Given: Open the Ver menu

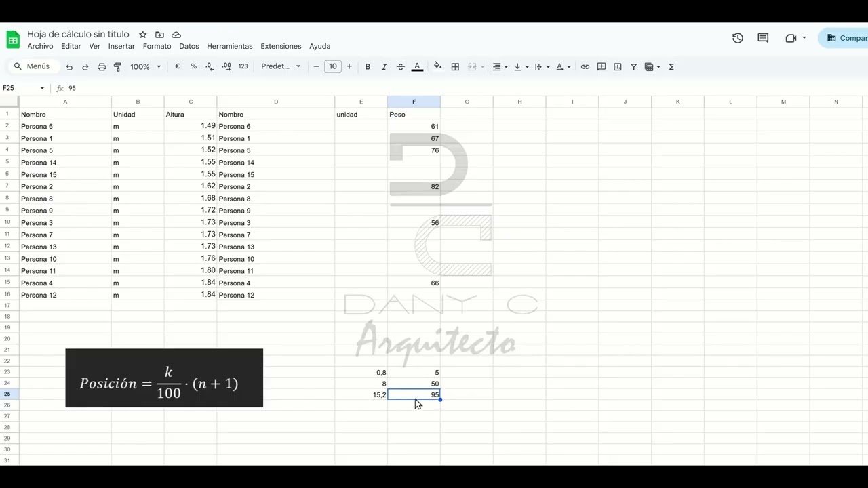Looking at the screenshot, I should (94, 46).
